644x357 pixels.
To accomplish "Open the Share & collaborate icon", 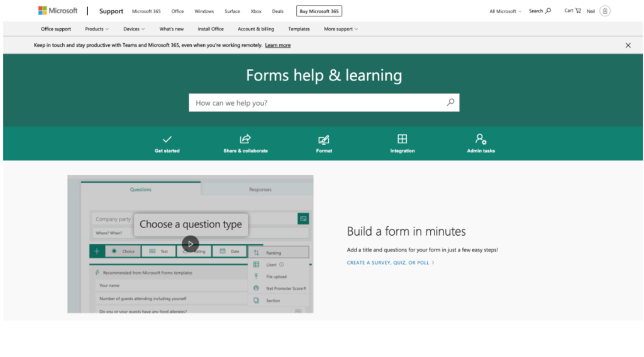I will click(245, 140).
